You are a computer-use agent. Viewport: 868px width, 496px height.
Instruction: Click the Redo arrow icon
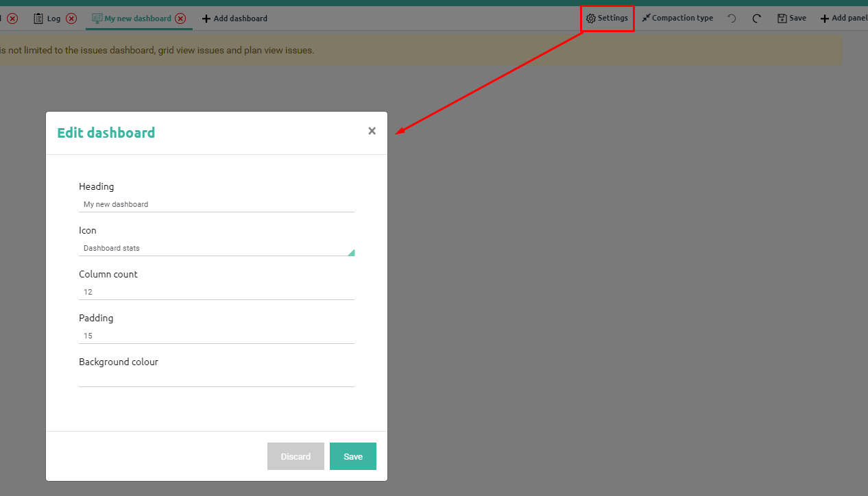pyautogui.click(x=756, y=18)
